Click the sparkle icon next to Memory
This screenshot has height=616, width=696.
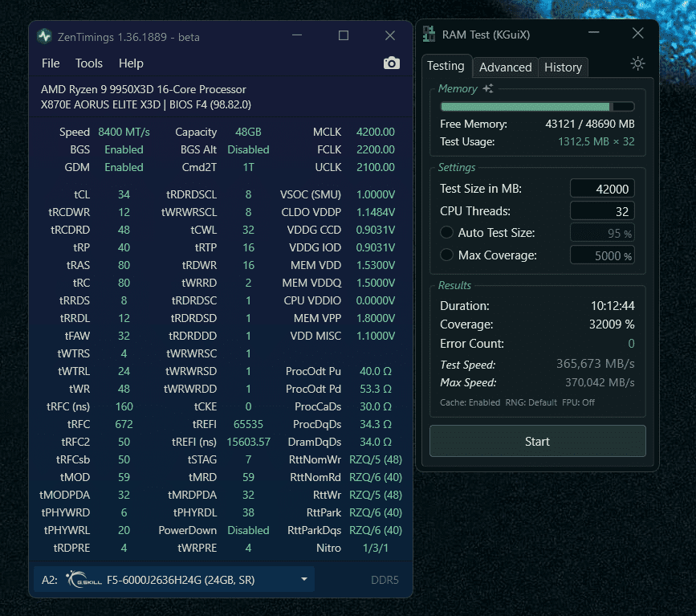point(488,88)
